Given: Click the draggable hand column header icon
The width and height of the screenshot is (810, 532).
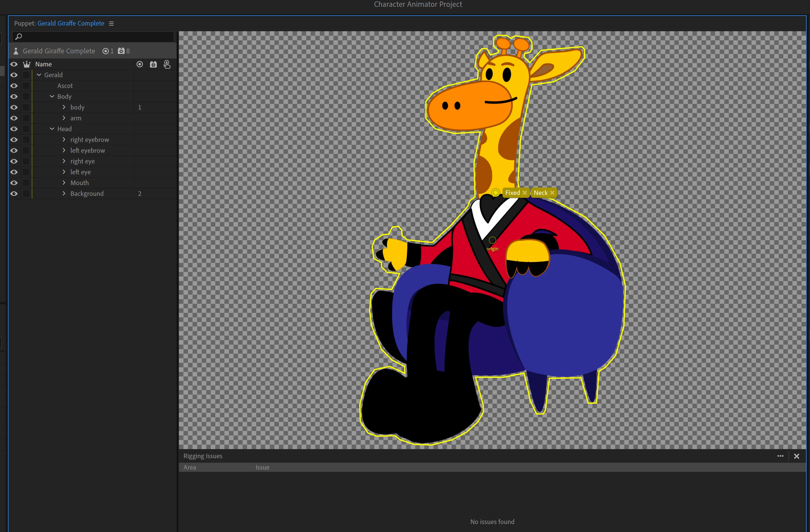Looking at the screenshot, I should coord(167,64).
